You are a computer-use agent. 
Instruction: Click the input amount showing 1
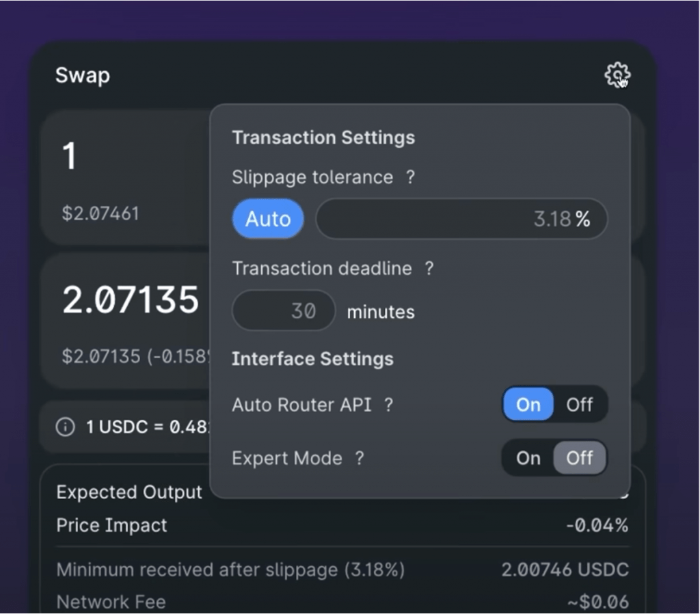[70, 157]
